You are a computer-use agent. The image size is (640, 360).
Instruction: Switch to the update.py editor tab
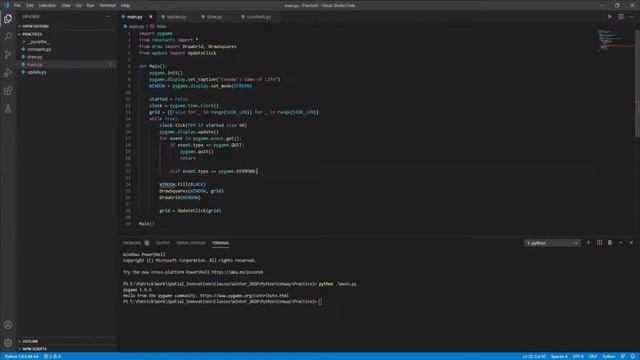click(176, 17)
